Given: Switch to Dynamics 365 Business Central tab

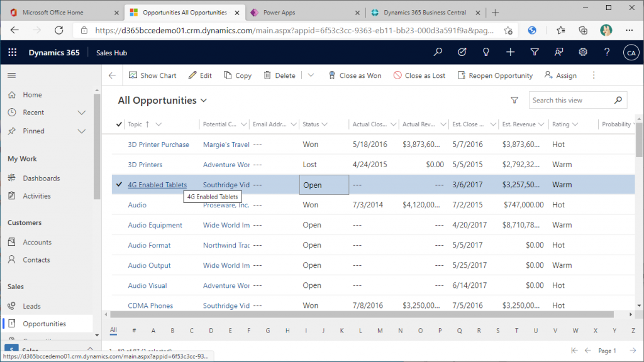Looking at the screenshot, I should pyautogui.click(x=425, y=13).
